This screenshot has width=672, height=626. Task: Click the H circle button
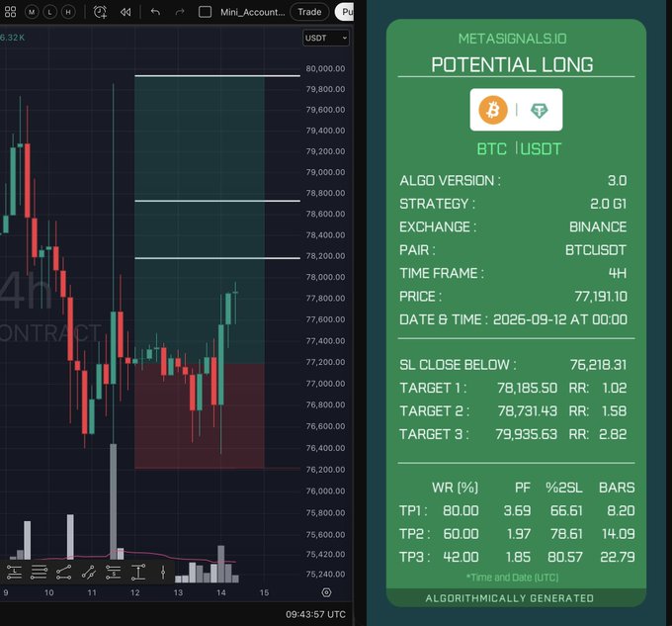(x=68, y=12)
